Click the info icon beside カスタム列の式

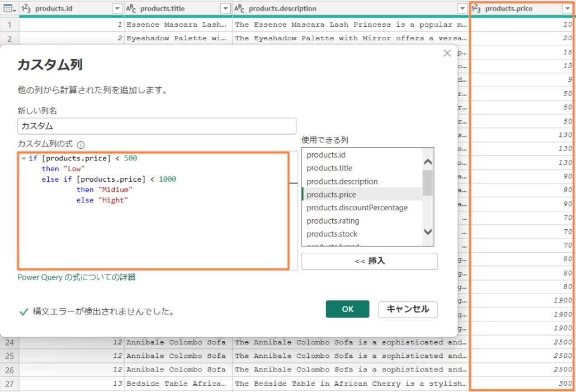81,144
